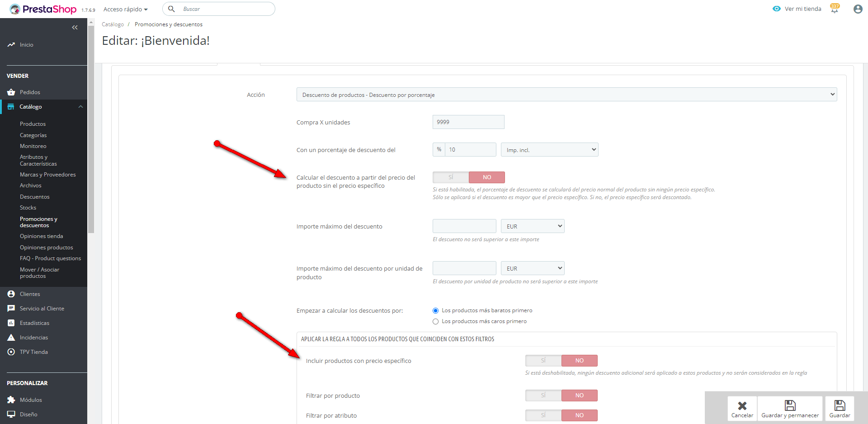Click the 'Compra X unidades' field
Image resolution: width=868 pixels, height=424 pixels.
(468, 122)
